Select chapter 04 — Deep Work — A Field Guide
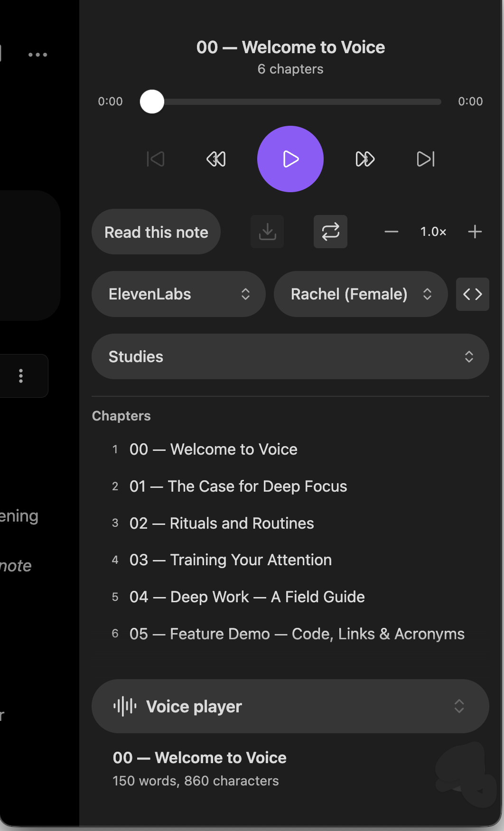The height and width of the screenshot is (831, 504). (290, 597)
